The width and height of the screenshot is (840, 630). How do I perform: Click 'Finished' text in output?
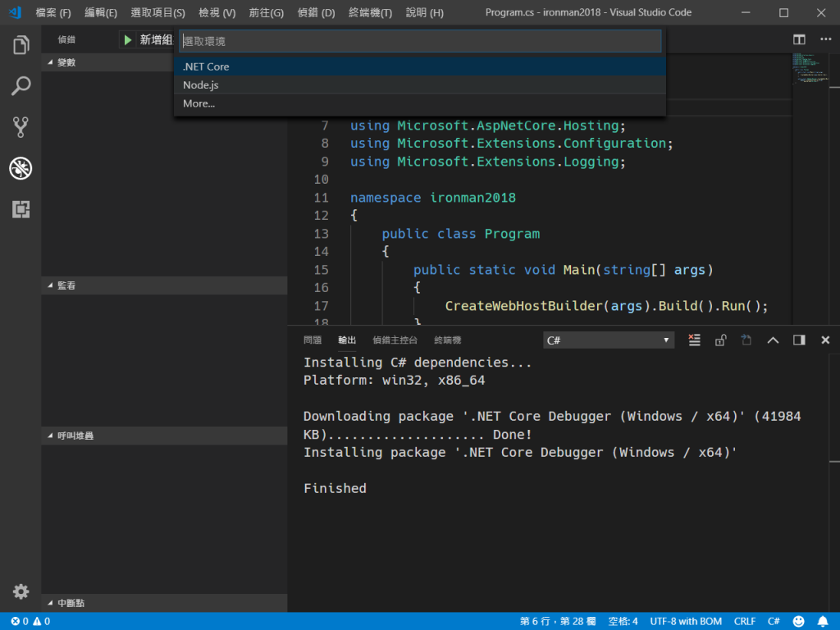click(335, 488)
